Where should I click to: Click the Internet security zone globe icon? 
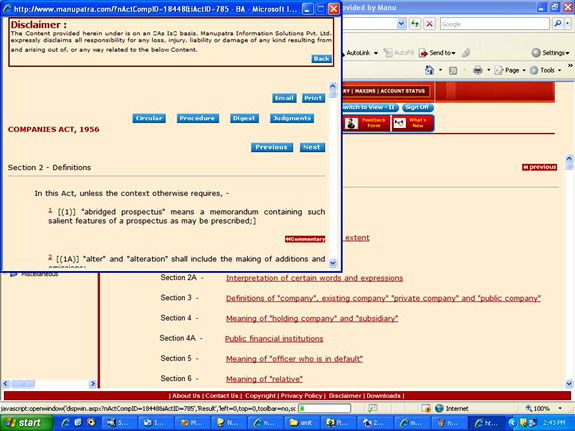pos(439,408)
